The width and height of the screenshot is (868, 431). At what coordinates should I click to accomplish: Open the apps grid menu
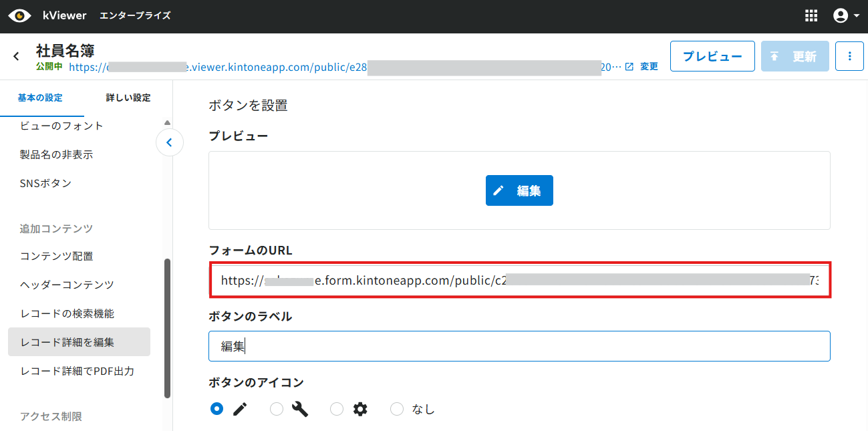(811, 16)
